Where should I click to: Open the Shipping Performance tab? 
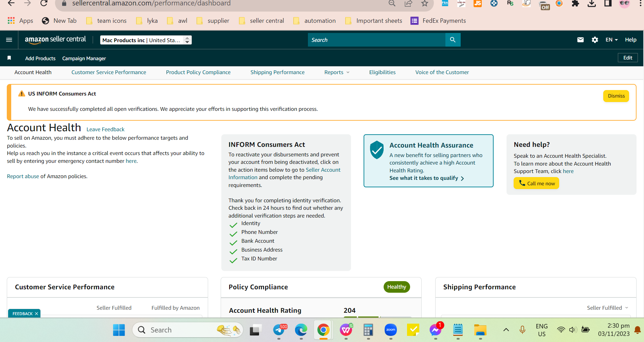point(277,72)
